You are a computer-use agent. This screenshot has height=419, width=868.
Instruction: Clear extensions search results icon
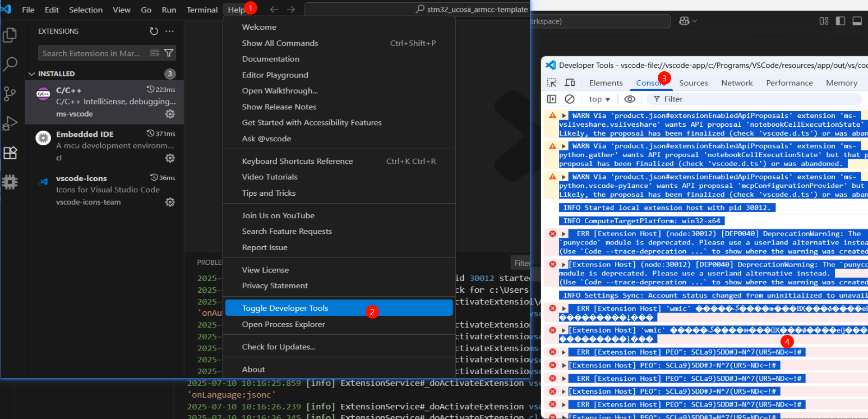coord(155,53)
